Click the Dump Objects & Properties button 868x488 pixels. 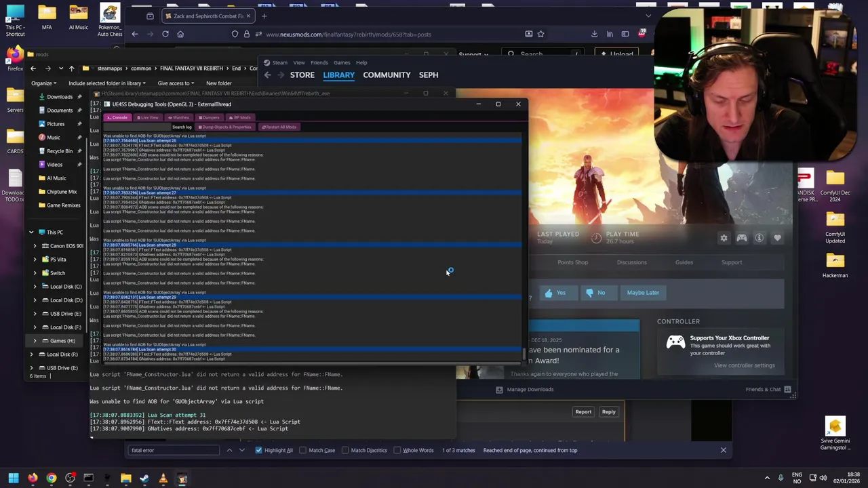(x=224, y=127)
